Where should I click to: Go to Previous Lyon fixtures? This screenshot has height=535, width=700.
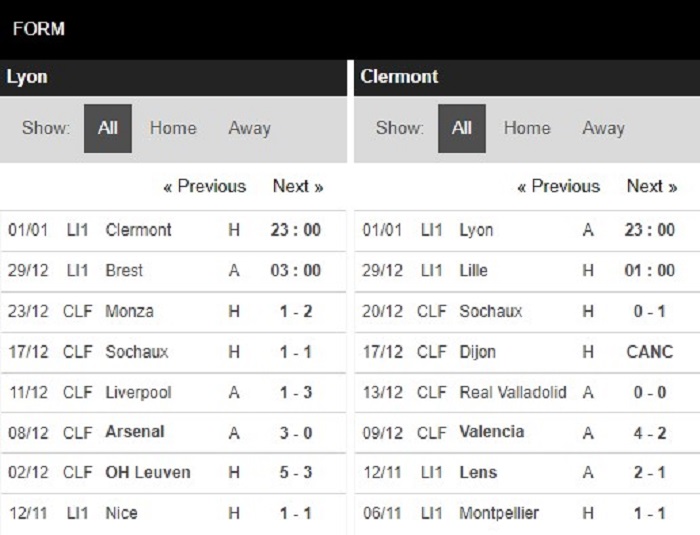204,186
